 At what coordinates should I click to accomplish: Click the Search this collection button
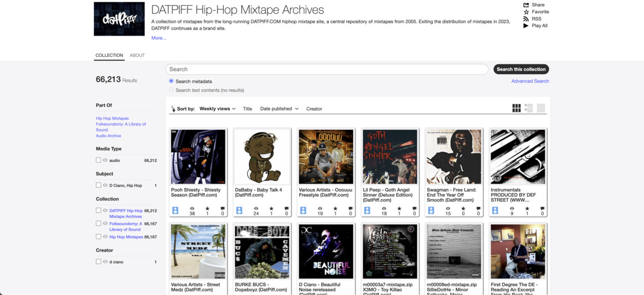point(521,69)
